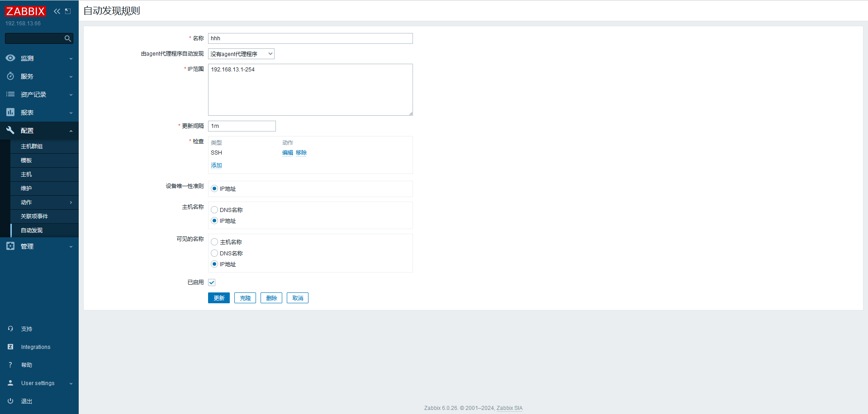Open 主机群组 in the configuration menu
The width and height of the screenshot is (868, 414).
coord(32,146)
